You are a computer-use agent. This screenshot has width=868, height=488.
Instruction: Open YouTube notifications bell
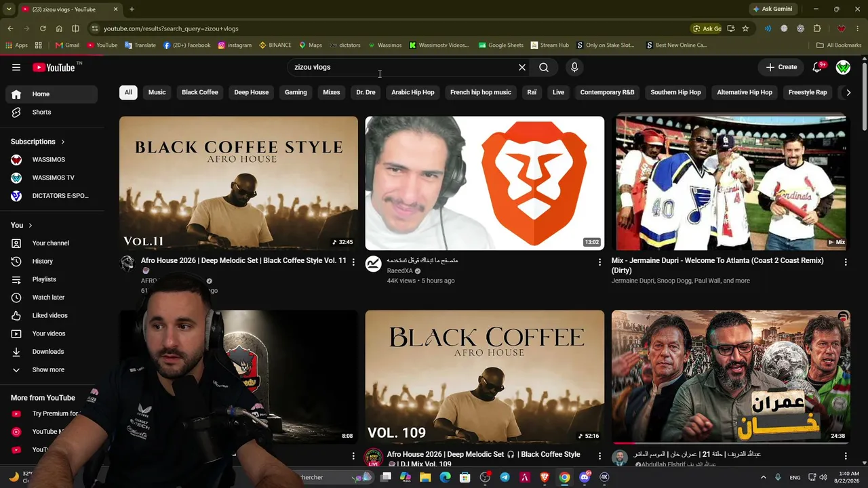(x=817, y=67)
